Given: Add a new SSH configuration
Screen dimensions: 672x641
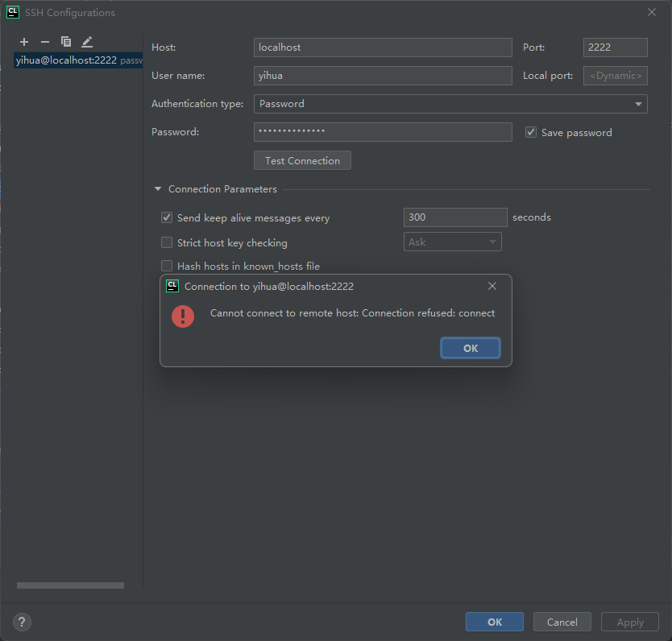Looking at the screenshot, I should click(23, 41).
